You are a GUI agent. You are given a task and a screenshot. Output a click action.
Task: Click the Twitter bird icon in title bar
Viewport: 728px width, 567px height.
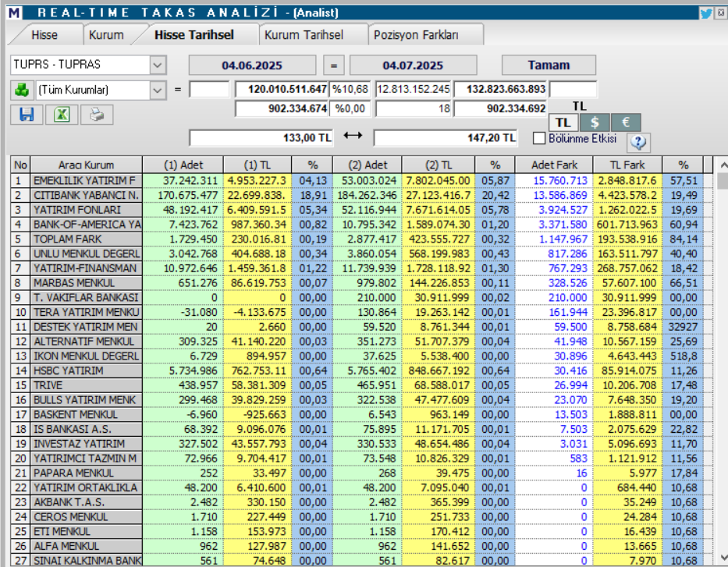pos(705,12)
